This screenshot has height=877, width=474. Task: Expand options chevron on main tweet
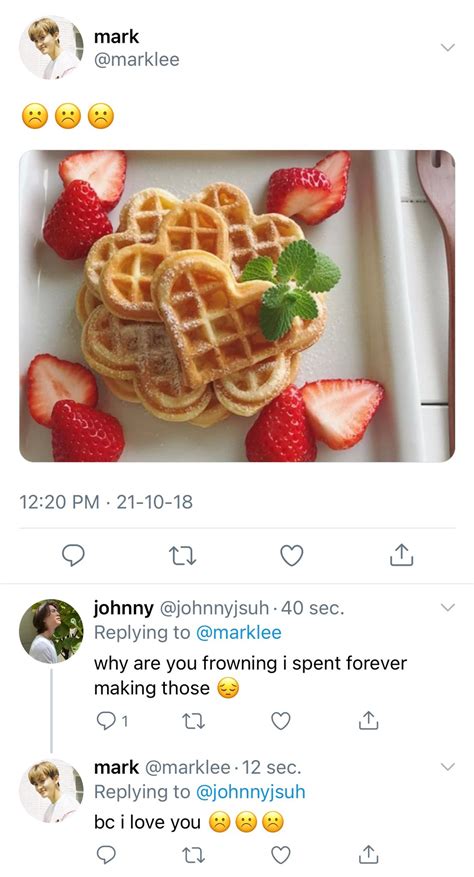tap(448, 48)
